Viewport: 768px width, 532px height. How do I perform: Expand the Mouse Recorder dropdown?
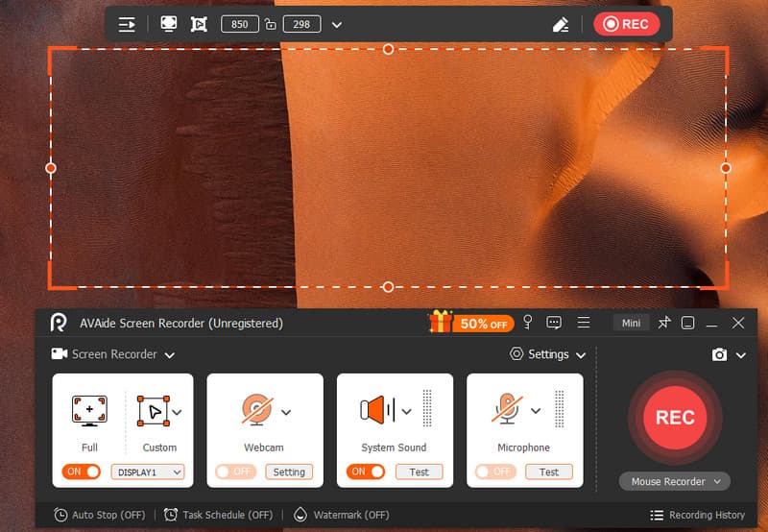coord(675,481)
